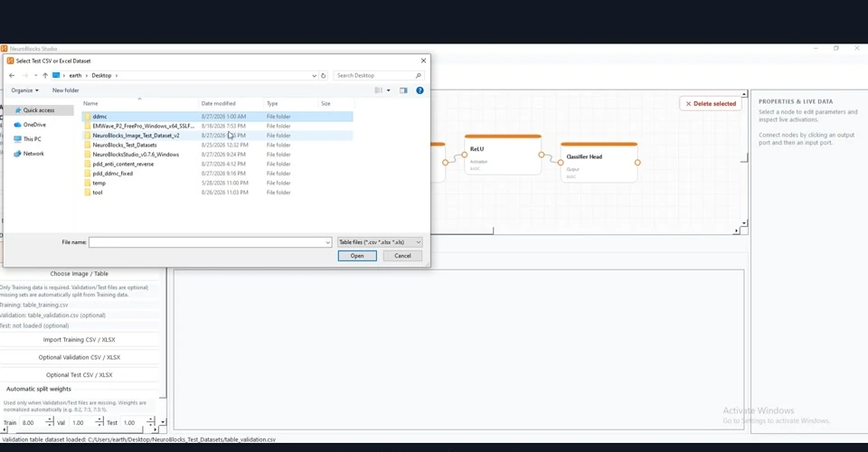
Task: Click the Val weight spinner arrows
Action: 99,422
